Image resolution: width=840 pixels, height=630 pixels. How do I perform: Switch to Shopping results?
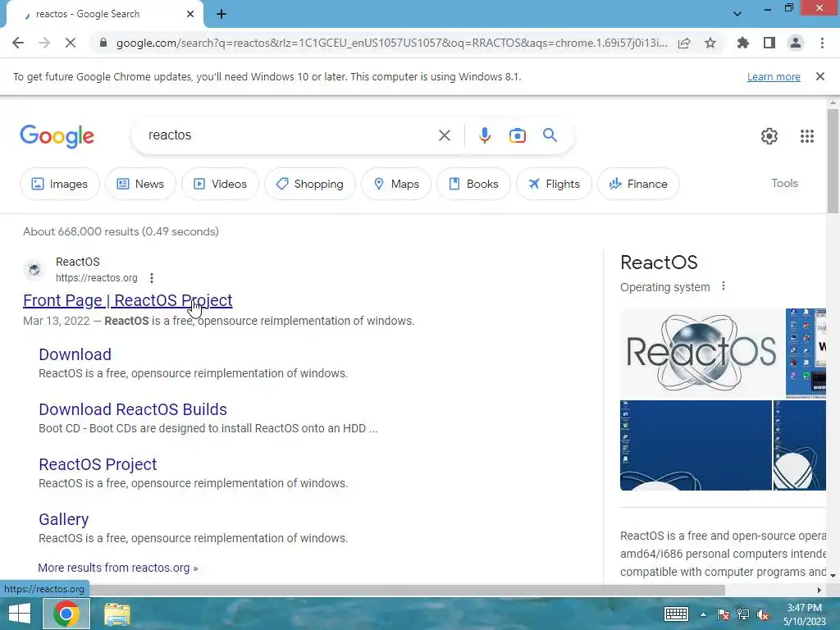click(x=309, y=184)
